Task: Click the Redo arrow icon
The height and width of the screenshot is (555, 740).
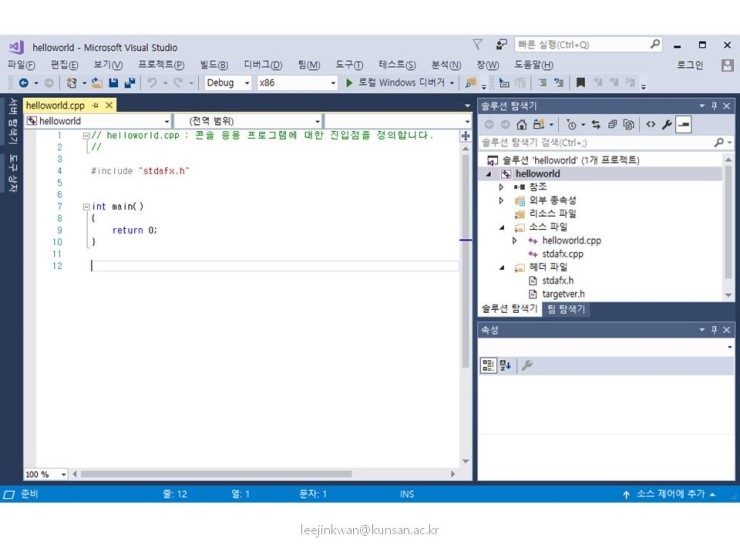Action: click(178, 83)
